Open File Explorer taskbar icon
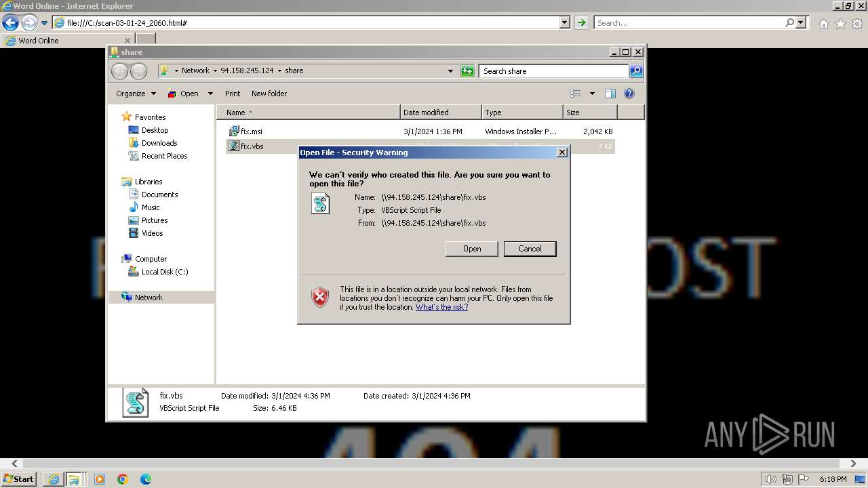This screenshot has height=488, width=868. click(74, 479)
